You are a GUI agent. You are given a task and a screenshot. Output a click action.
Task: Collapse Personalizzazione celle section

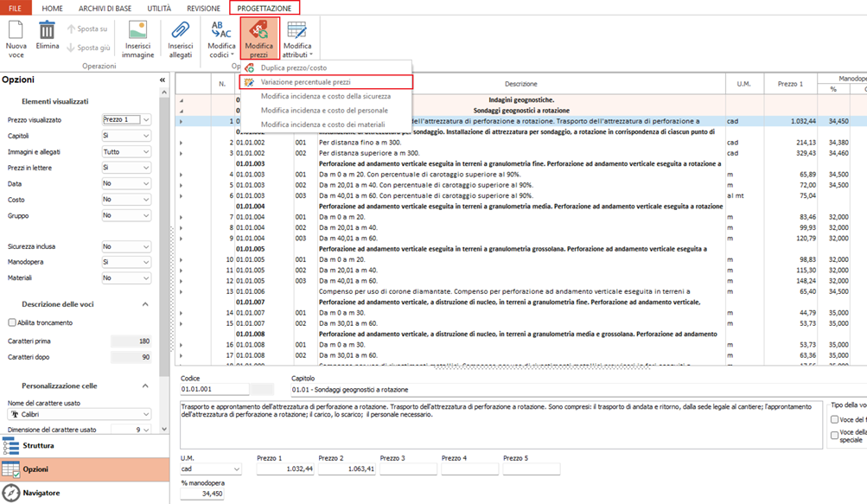(145, 386)
